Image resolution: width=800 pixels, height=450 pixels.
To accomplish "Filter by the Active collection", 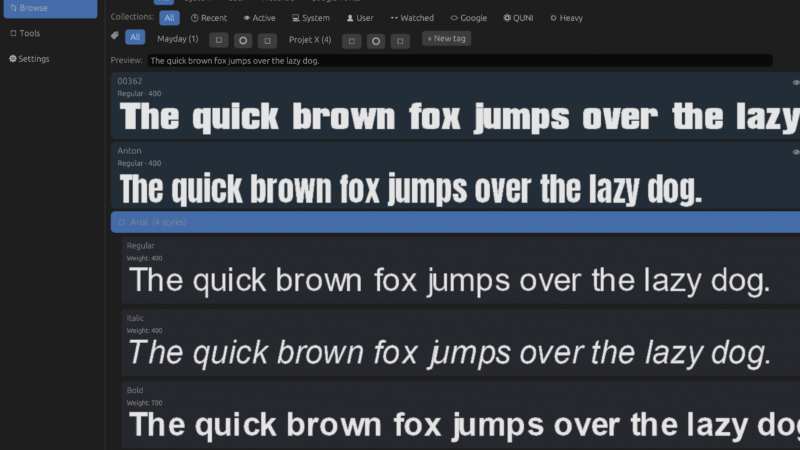I will [259, 18].
